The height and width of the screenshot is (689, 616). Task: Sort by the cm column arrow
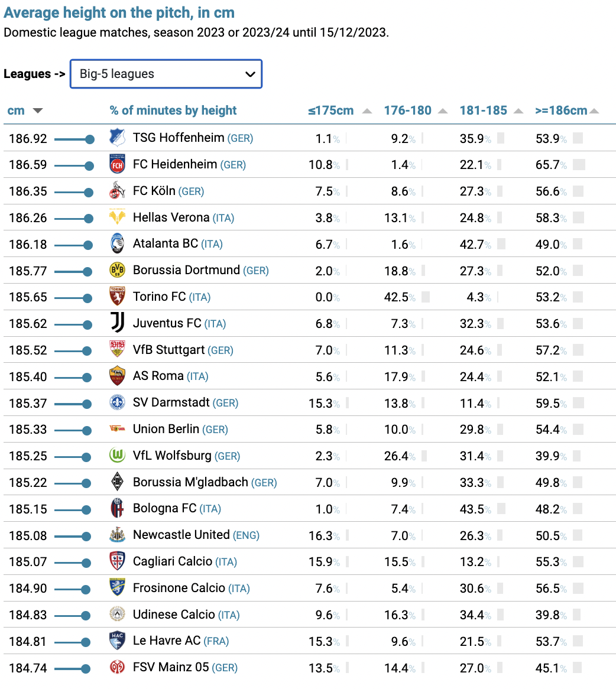[38, 110]
